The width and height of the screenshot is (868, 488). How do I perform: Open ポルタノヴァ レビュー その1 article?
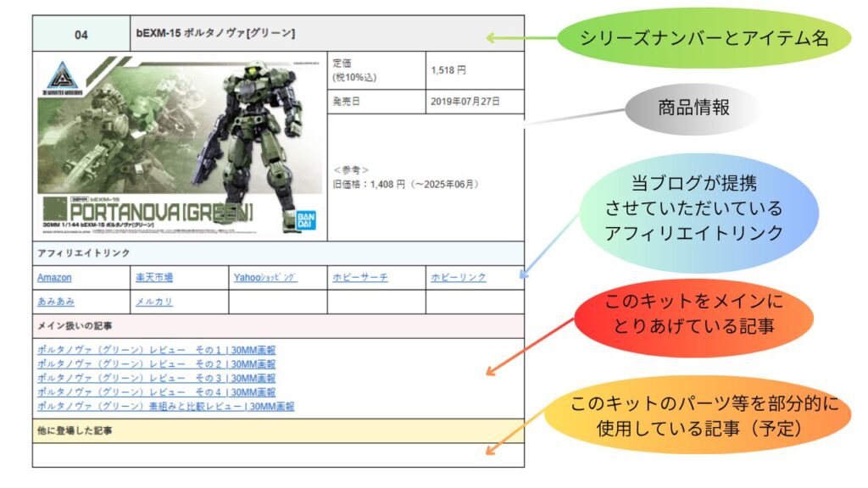[x=156, y=350]
